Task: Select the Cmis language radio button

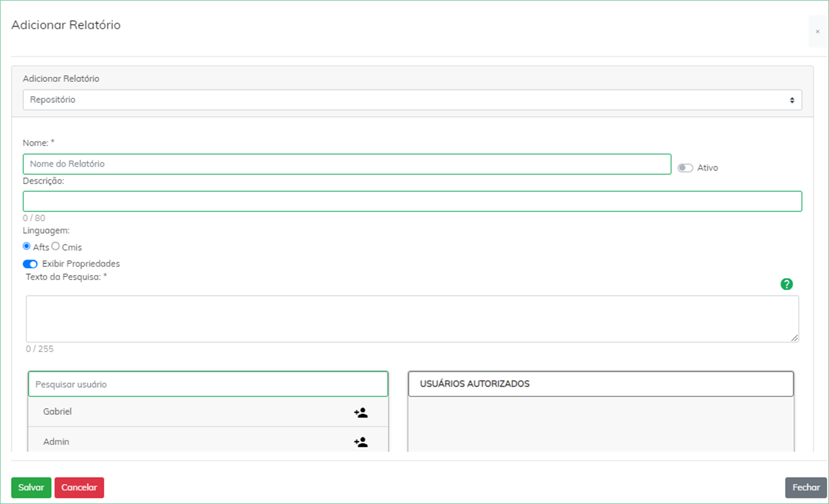Action: pyautogui.click(x=56, y=246)
